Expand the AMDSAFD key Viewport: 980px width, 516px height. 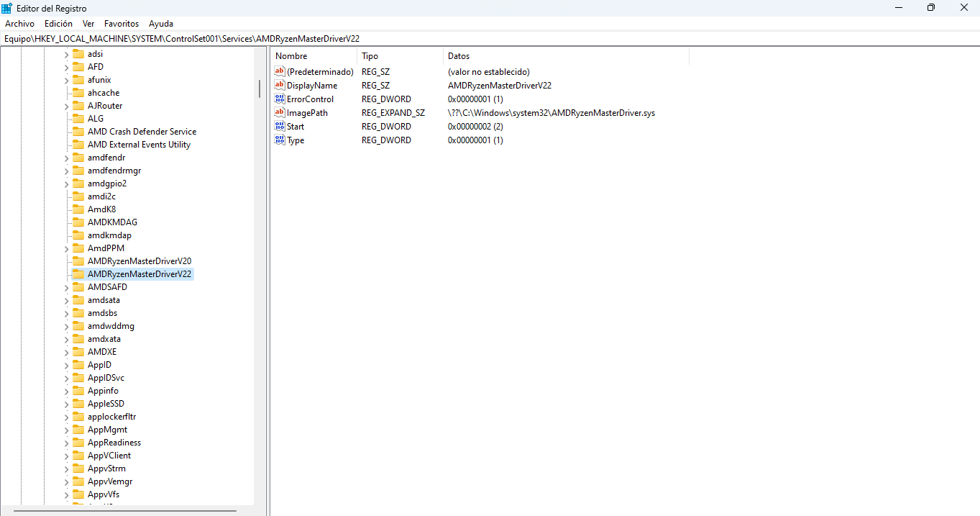pos(66,287)
